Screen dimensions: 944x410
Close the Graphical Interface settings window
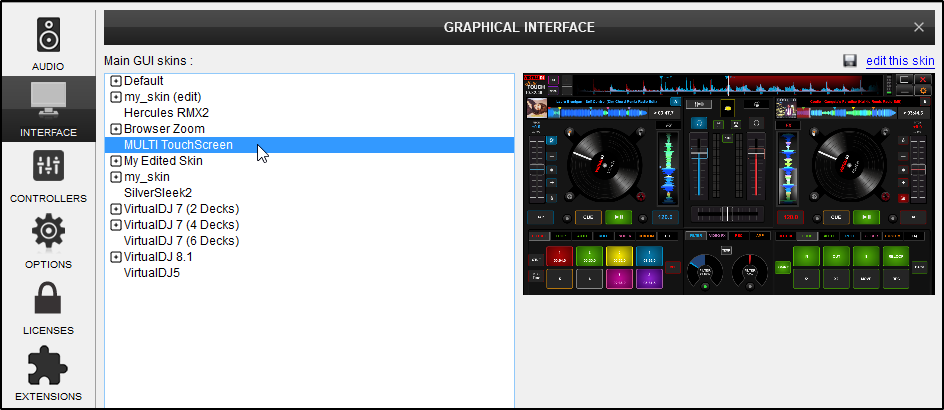click(919, 27)
